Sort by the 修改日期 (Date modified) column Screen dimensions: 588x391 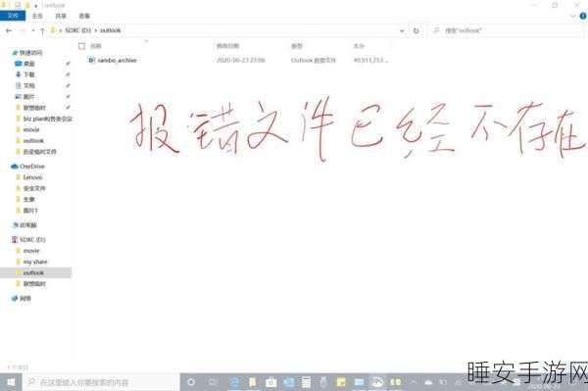click(x=227, y=46)
